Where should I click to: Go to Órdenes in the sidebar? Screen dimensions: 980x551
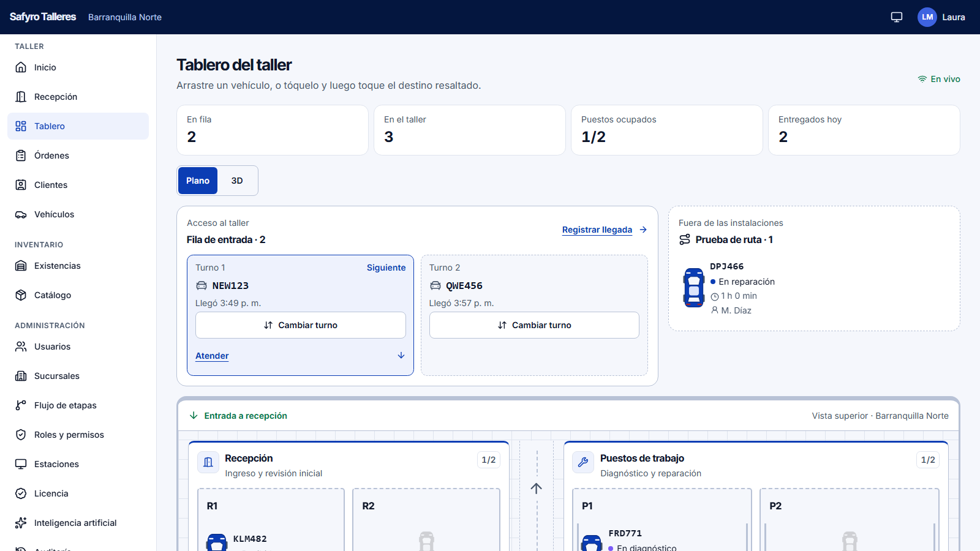pos(78,156)
